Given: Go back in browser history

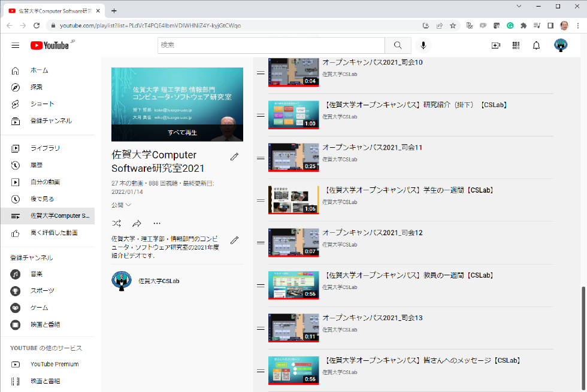Looking at the screenshot, I should coord(10,25).
